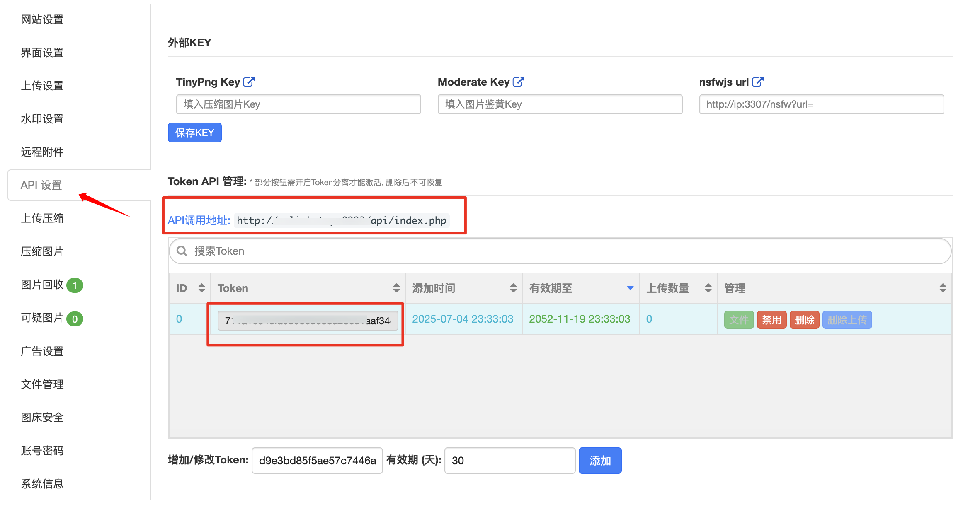Open the TinyPng Key external link
Viewport: 980px width, 531px height.
pyautogui.click(x=249, y=82)
